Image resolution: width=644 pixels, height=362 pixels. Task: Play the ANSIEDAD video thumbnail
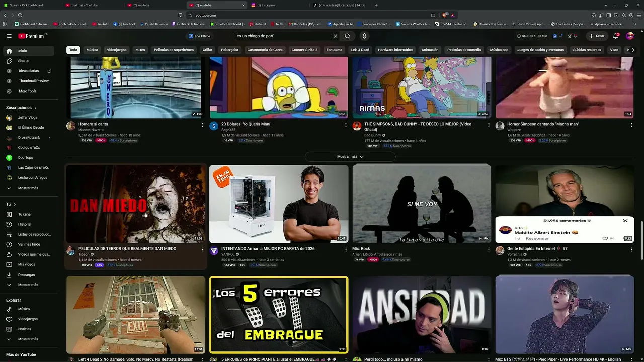point(422,315)
